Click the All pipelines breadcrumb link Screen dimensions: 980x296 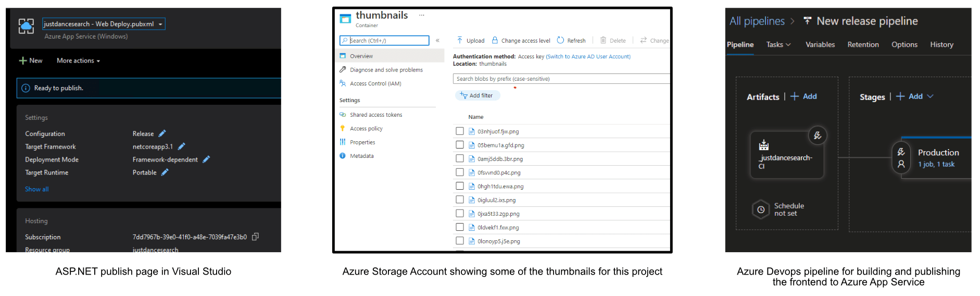[x=757, y=21]
